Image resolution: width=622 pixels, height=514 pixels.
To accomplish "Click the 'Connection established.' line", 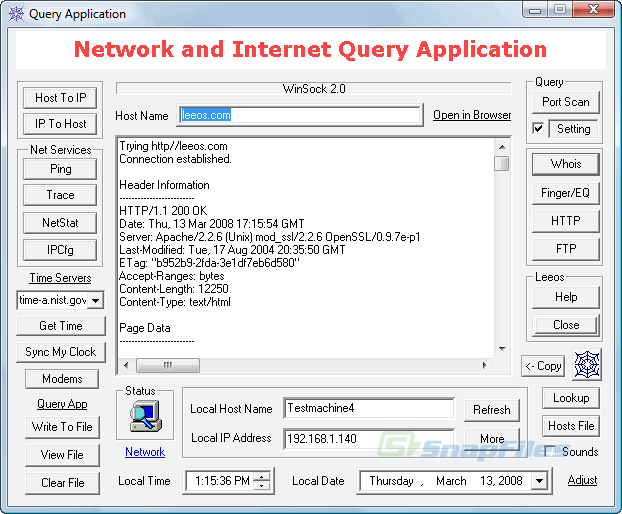I will point(175,159).
